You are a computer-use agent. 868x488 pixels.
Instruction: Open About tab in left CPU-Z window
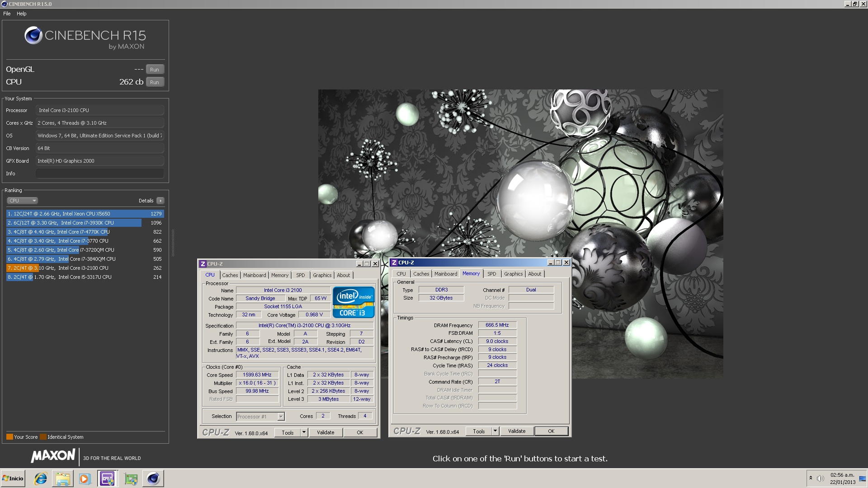(x=344, y=275)
